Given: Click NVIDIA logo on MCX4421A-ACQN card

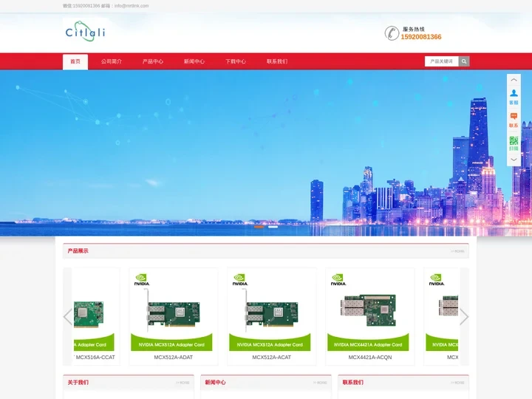Looking at the screenshot, I should [338, 279].
